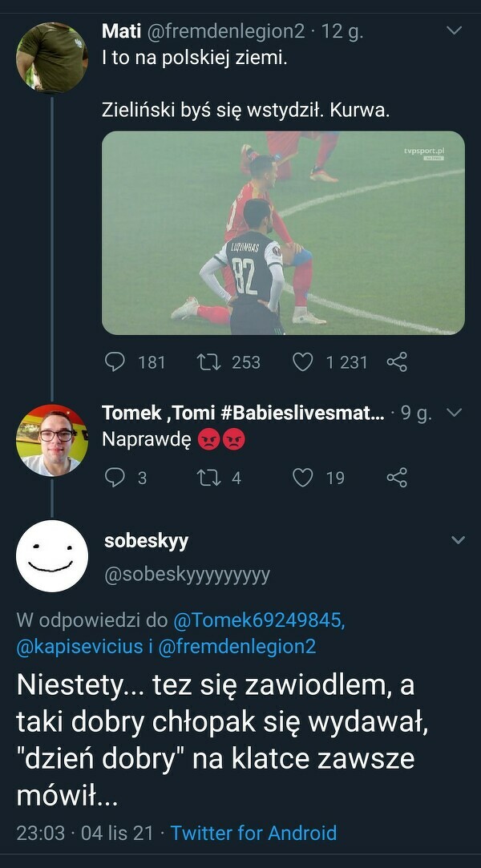View Mati's profile picture

[x=52, y=57]
